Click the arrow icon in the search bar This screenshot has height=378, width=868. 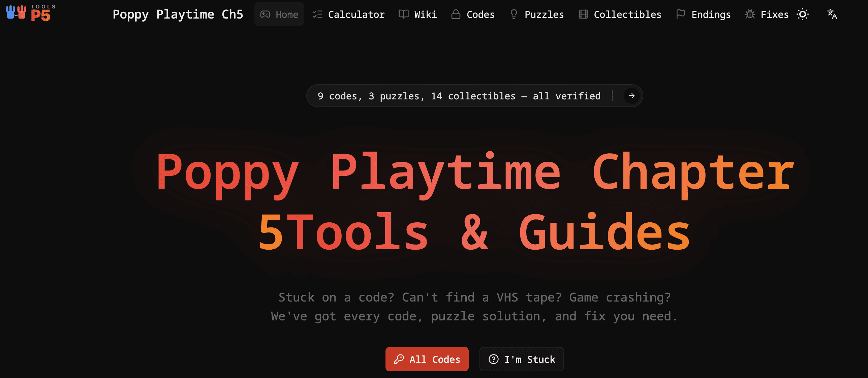click(631, 96)
